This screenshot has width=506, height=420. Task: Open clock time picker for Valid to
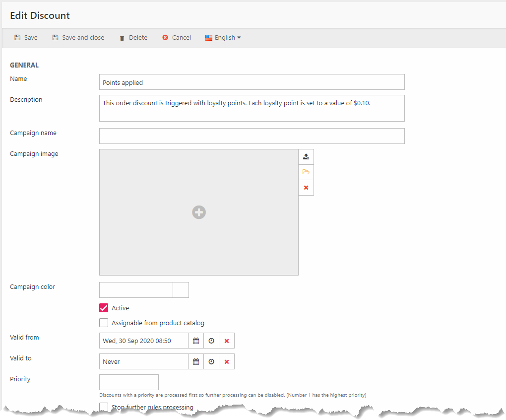coord(211,362)
